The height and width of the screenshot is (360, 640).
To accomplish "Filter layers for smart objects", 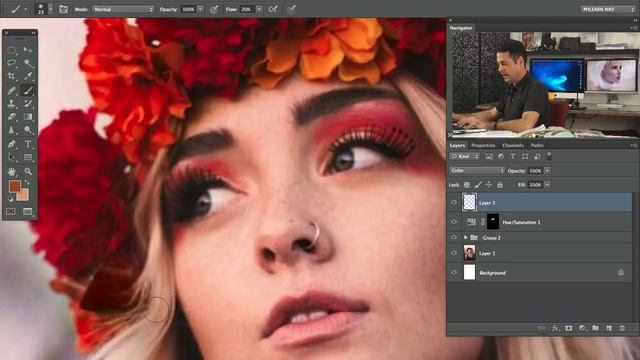I will point(537,156).
